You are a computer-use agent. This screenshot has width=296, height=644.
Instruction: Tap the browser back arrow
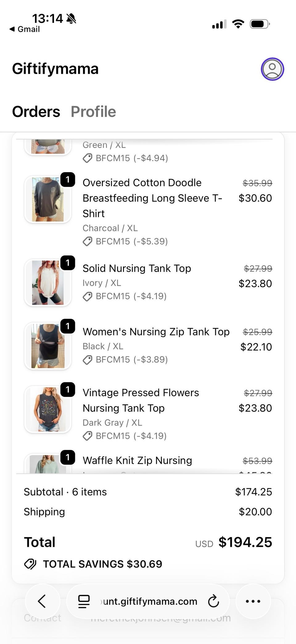pyautogui.click(x=42, y=601)
